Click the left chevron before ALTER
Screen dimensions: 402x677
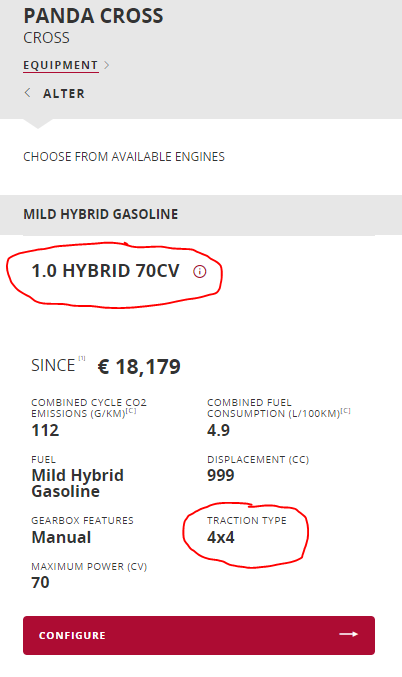coord(28,92)
